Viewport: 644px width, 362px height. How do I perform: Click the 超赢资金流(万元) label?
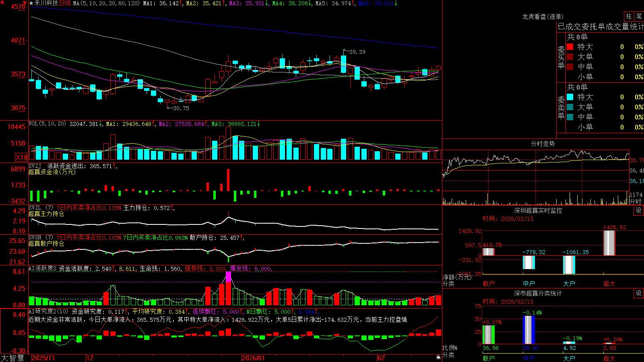[52, 172]
